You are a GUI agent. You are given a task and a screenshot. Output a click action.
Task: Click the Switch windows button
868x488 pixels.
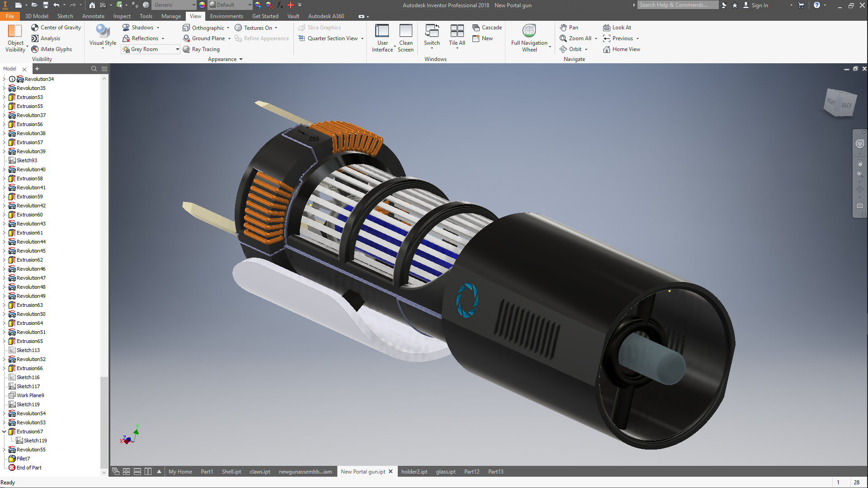[x=432, y=36]
